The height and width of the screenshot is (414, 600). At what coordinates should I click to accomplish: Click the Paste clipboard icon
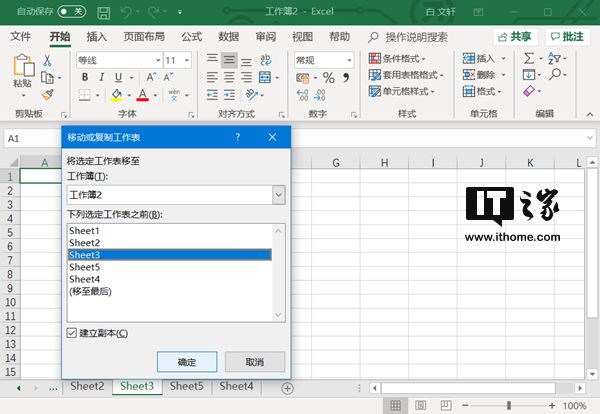coord(23,65)
